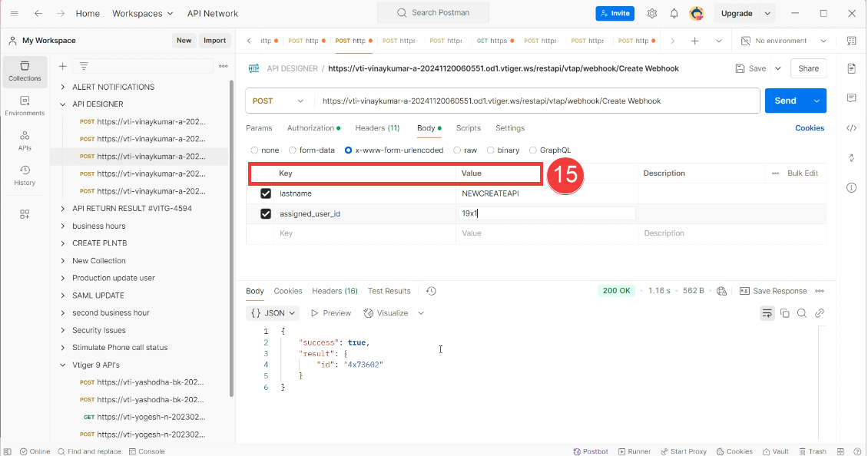The height and width of the screenshot is (456, 868).
Task: Copy the response body
Action: pos(784,313)
